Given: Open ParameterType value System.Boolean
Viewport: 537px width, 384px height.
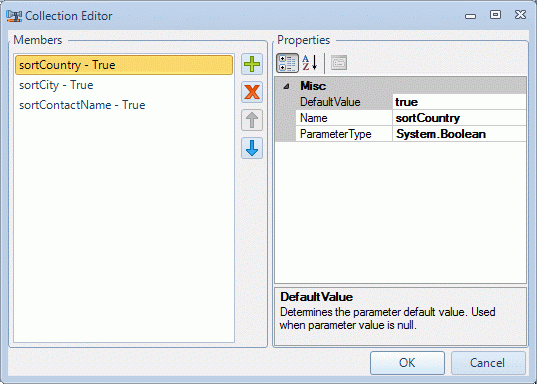Looking at the screenshot, I should 459,134.
